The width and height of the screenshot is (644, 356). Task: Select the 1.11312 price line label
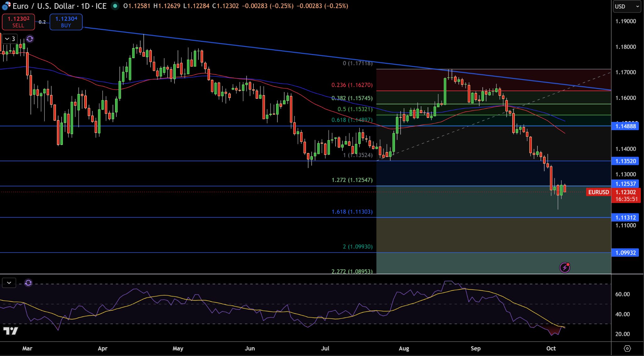point(625,217)
